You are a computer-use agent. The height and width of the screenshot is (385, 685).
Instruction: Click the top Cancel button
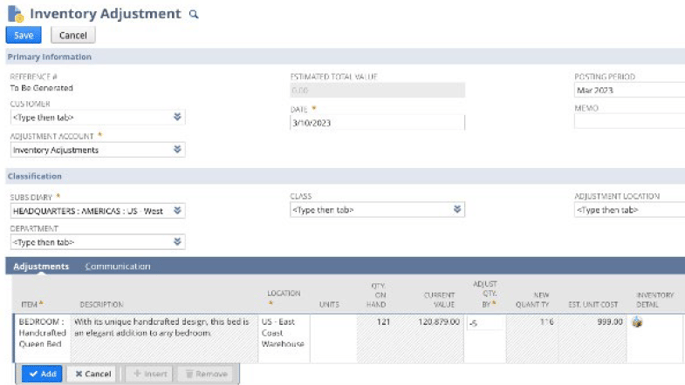[x=73, y=35]
